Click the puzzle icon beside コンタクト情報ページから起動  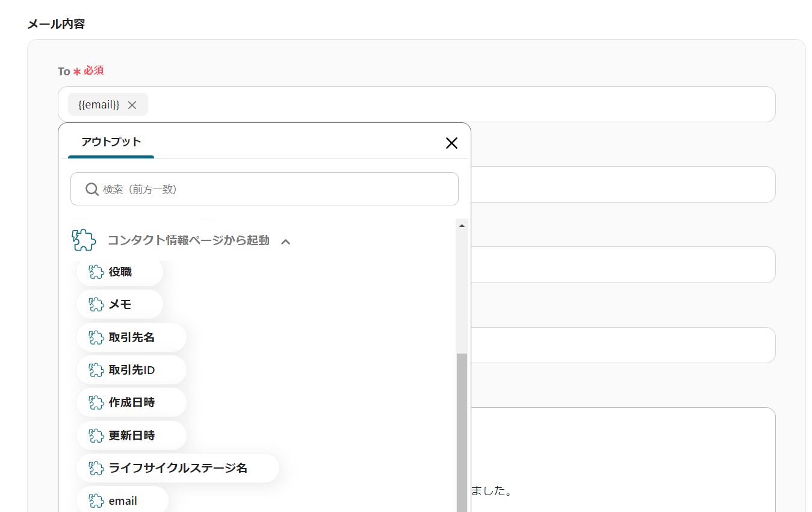(x=84, y=240)
